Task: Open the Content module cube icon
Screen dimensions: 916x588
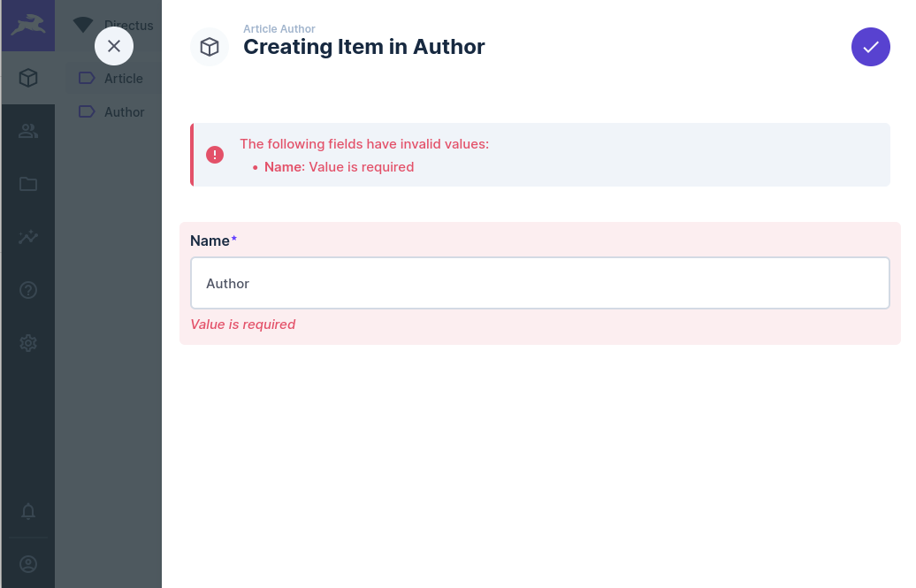Action: (x=27, y=78)
